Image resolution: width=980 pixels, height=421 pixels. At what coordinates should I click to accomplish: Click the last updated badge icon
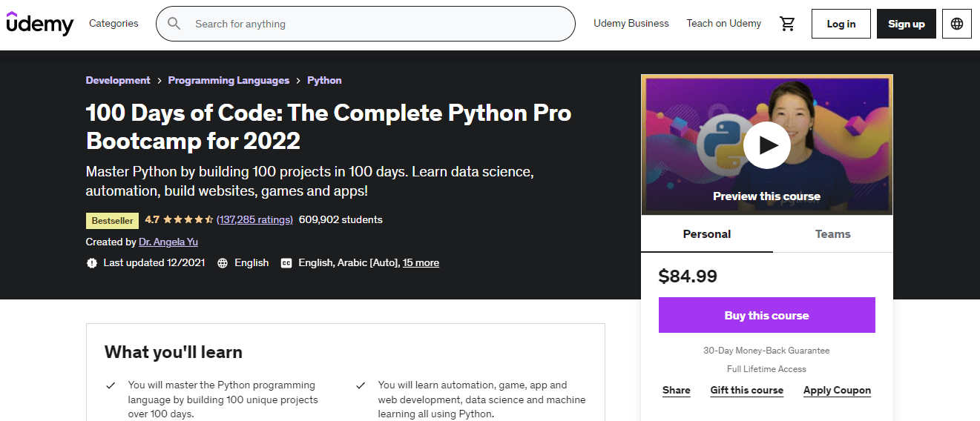pos(92,263)
